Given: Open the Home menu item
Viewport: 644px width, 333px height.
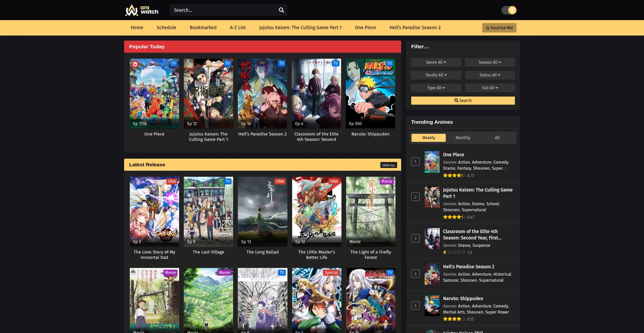Looking at the screenshot, I should click(x=137, y=27).
